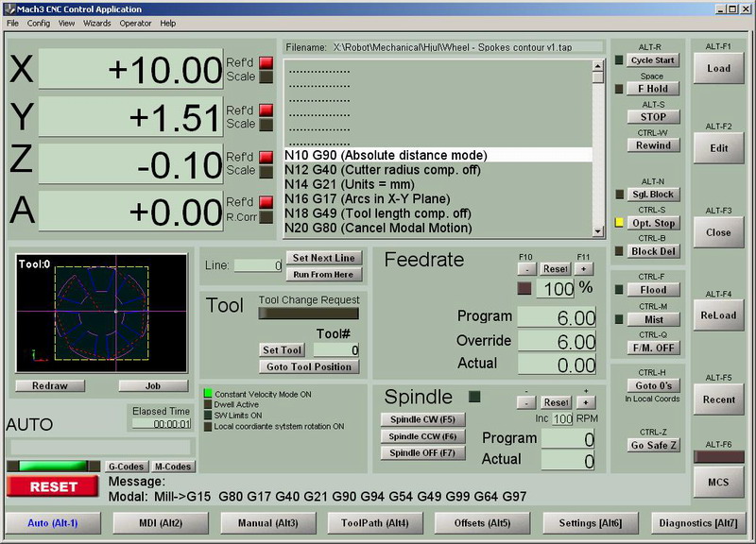The height and width of the screenshot is (544, 756).
Task: Switch to the Manual (Alt3) screen
Action: point(268,523)
